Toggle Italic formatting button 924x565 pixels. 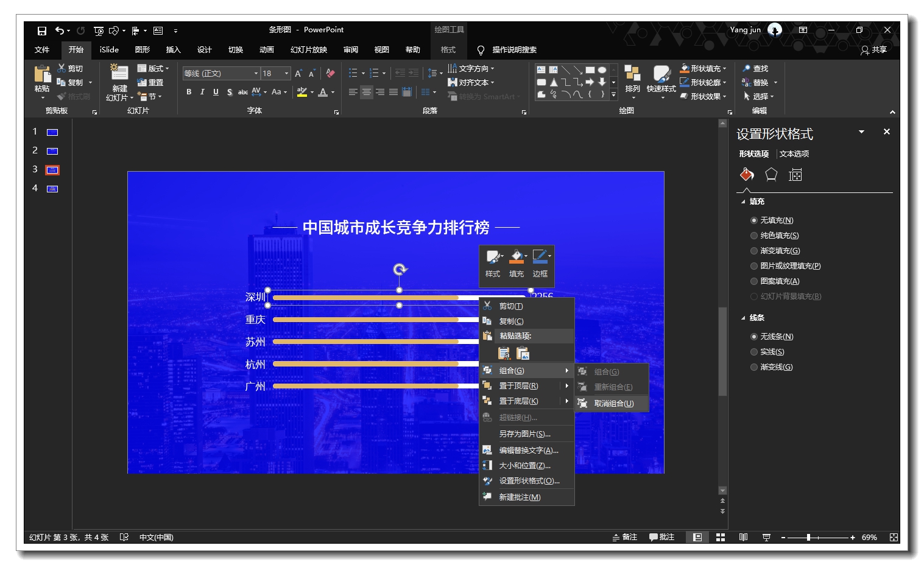[x=202, y=92]
